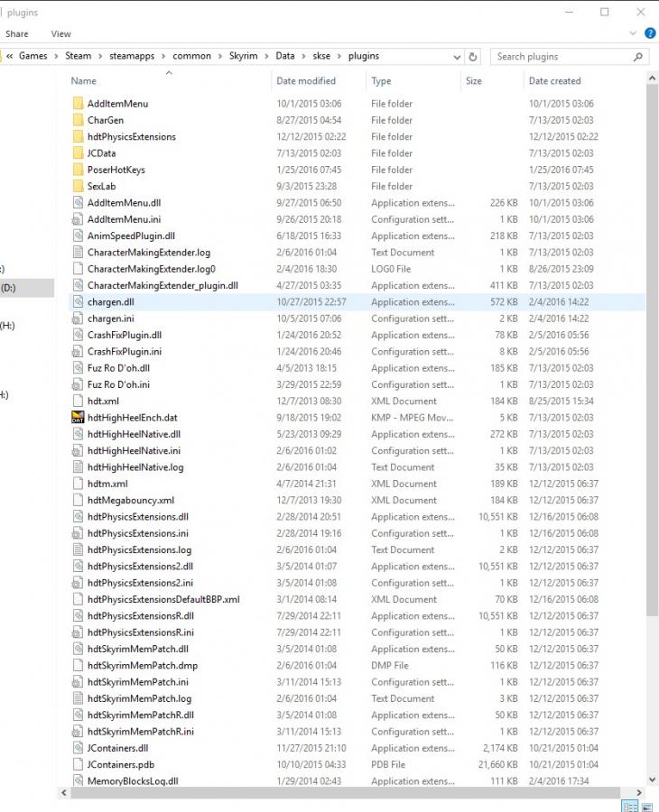Navigate to skse in the address bar
The height and width of the screenshot is (812, 659).
[321, 56]
